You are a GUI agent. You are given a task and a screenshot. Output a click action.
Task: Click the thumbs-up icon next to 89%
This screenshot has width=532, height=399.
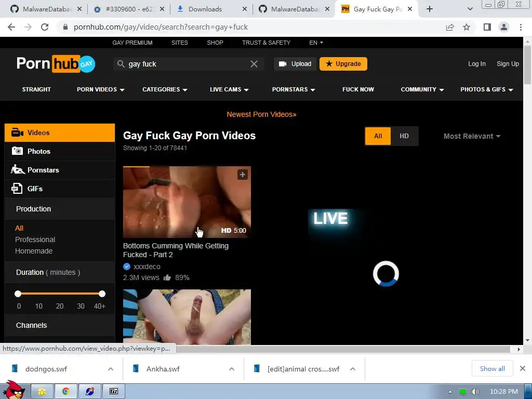[167, 277]
